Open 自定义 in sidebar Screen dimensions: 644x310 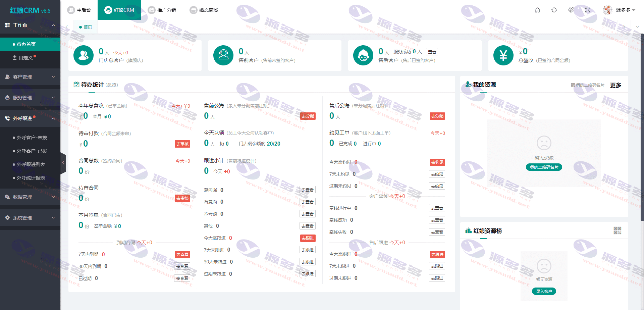tap(30, 58)
